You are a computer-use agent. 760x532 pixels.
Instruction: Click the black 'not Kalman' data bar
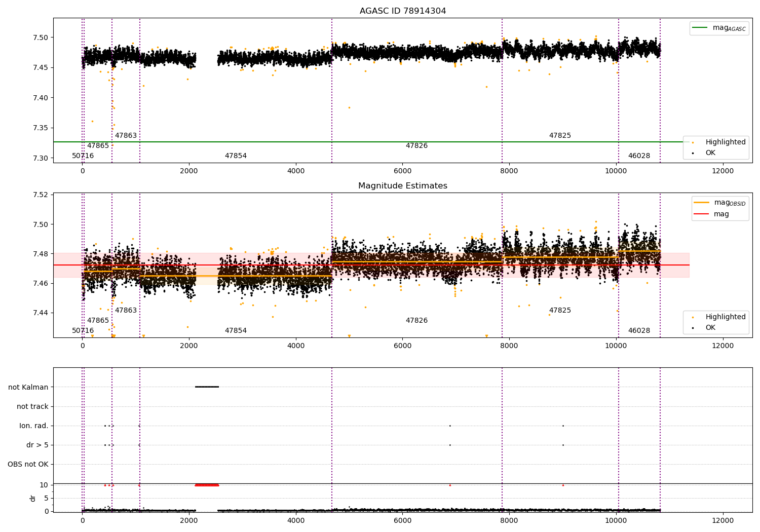click(207, 387)
